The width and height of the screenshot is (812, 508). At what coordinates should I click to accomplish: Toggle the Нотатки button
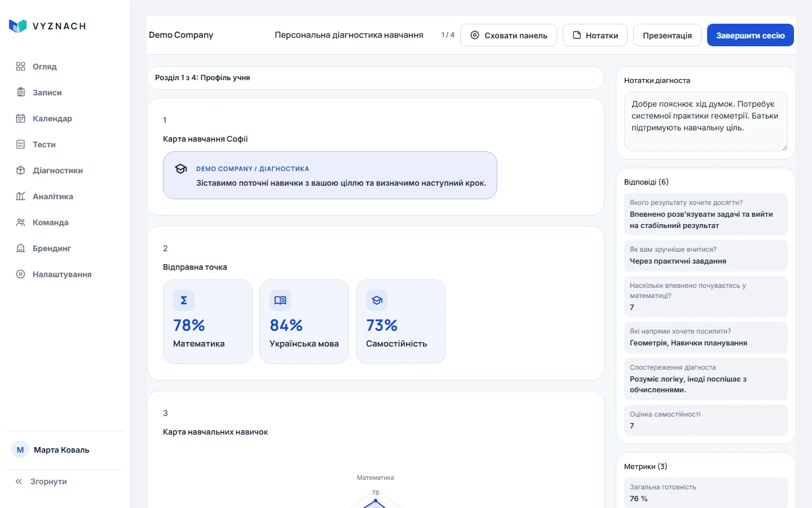[595, 35]
